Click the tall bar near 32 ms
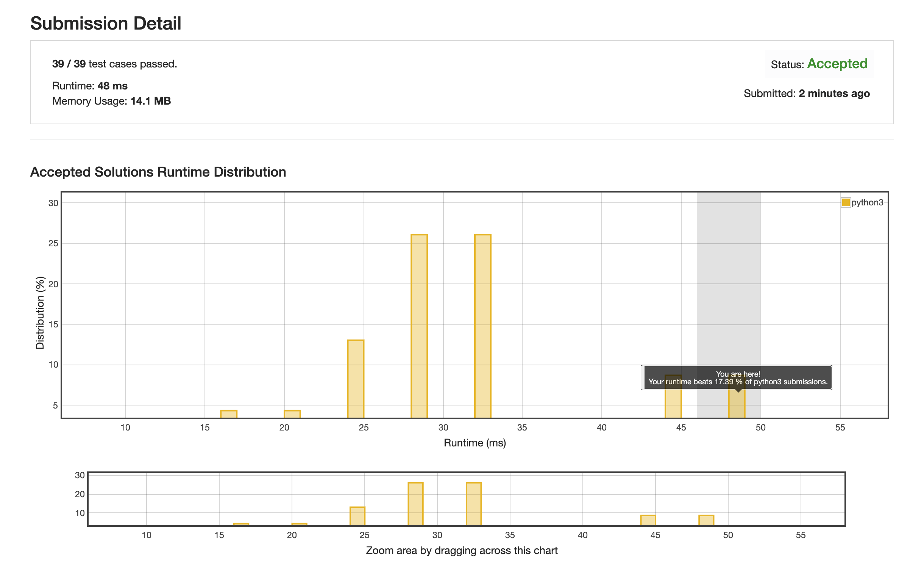This screenshot has height=573, width=924. click(482, 326)
